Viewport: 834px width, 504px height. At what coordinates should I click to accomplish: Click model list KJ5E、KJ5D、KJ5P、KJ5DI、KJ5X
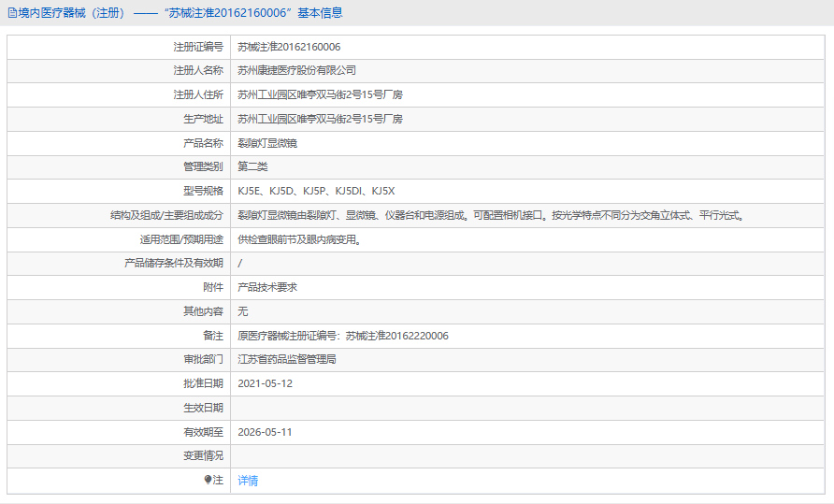(316, 191)
